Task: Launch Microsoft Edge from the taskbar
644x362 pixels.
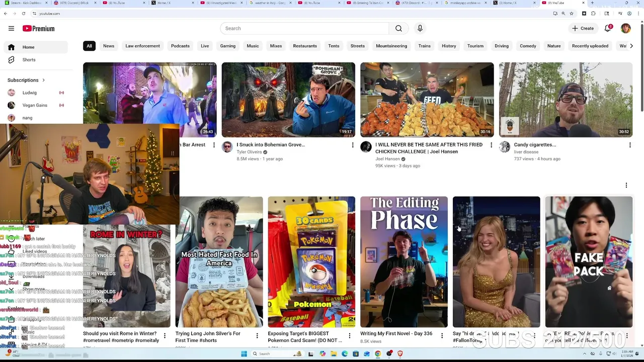Action: coord(345,354)
